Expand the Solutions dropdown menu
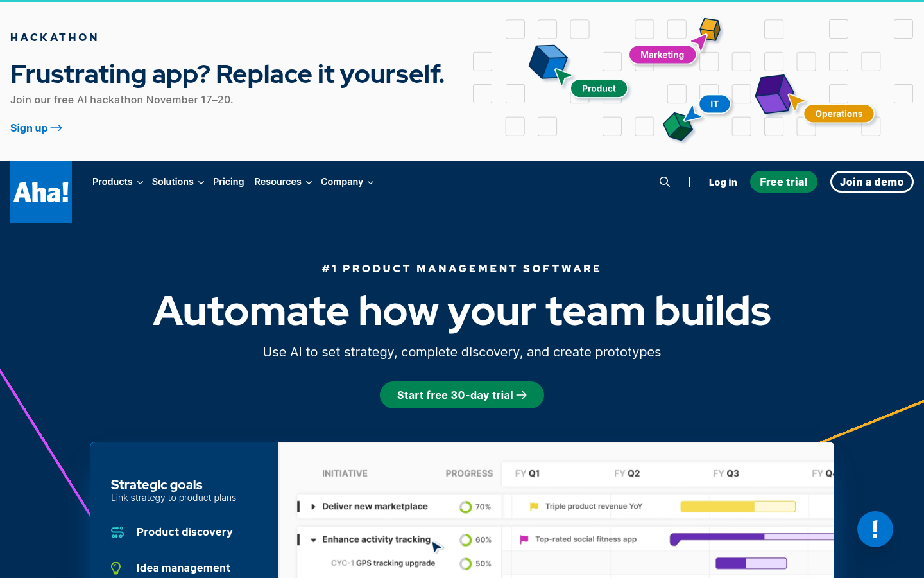This screenshot has height=578, width=924. [178, 182]
